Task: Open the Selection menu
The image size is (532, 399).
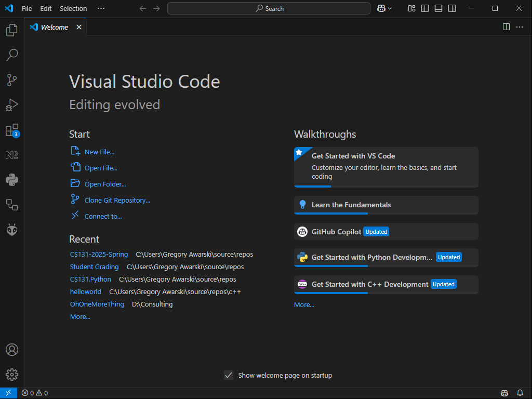Action: (73, 8)
